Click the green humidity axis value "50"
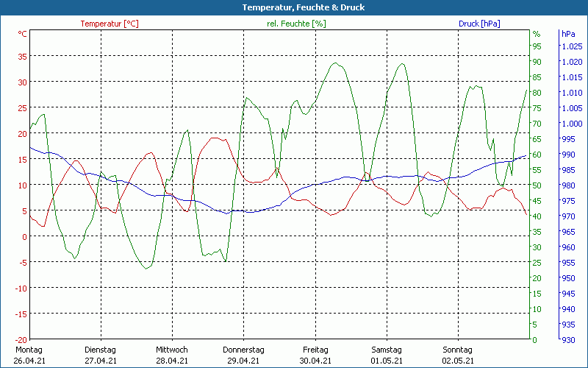 coord(537,185)
